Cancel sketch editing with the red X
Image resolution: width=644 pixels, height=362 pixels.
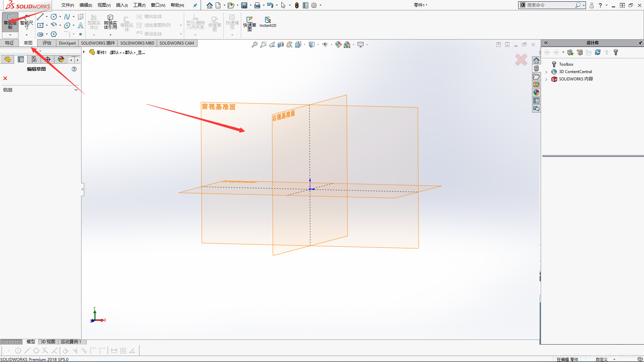pos(5,78)
